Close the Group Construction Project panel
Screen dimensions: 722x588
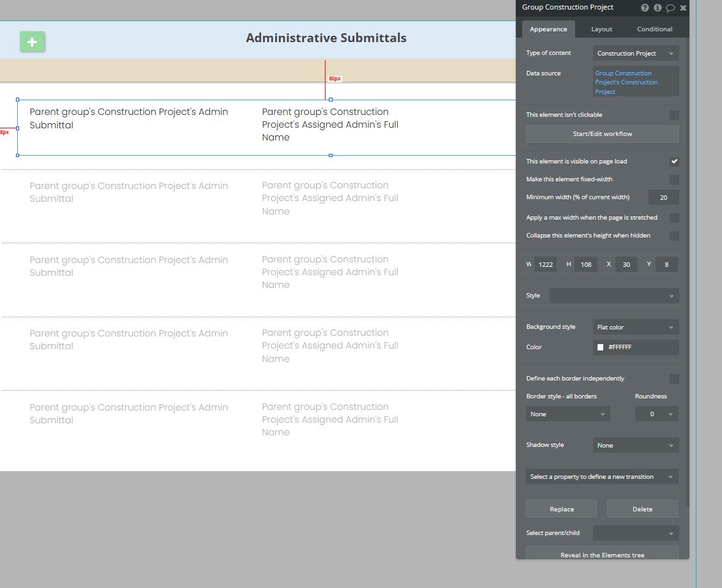[x=683, y=8]
